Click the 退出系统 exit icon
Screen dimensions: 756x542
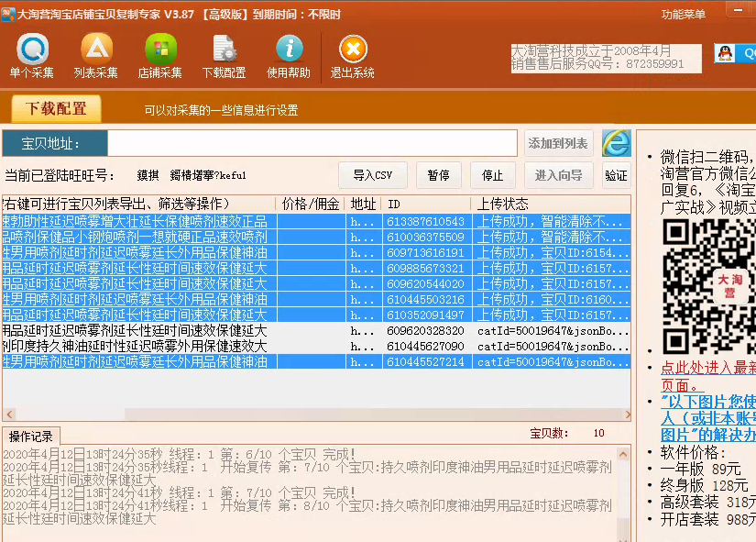click(x=353, y=56)
